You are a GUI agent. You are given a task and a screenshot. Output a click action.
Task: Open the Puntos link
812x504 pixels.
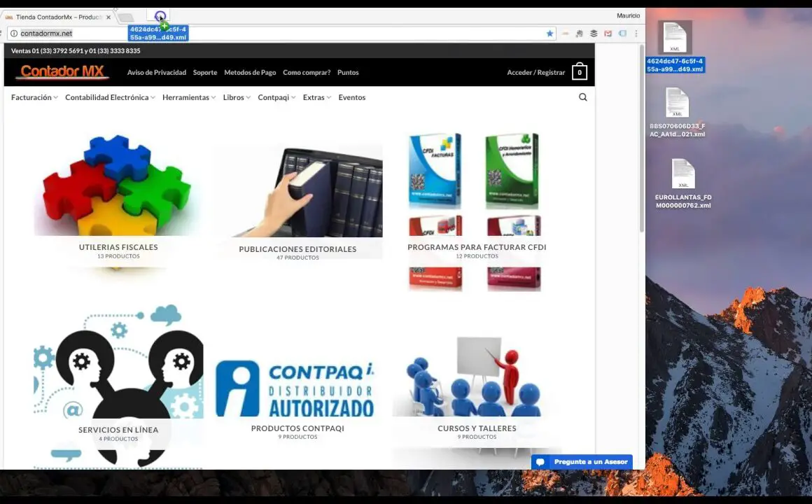(x=348, y=73)
